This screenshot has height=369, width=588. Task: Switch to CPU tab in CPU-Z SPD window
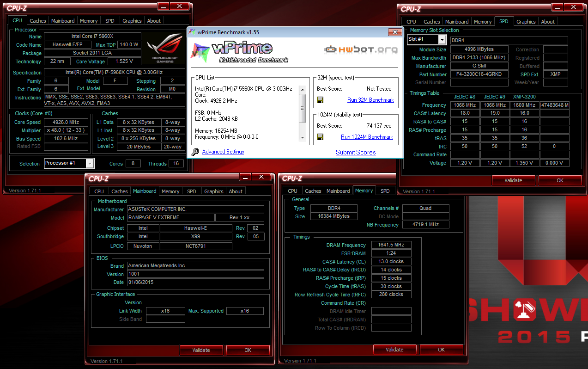coord(412,22)
